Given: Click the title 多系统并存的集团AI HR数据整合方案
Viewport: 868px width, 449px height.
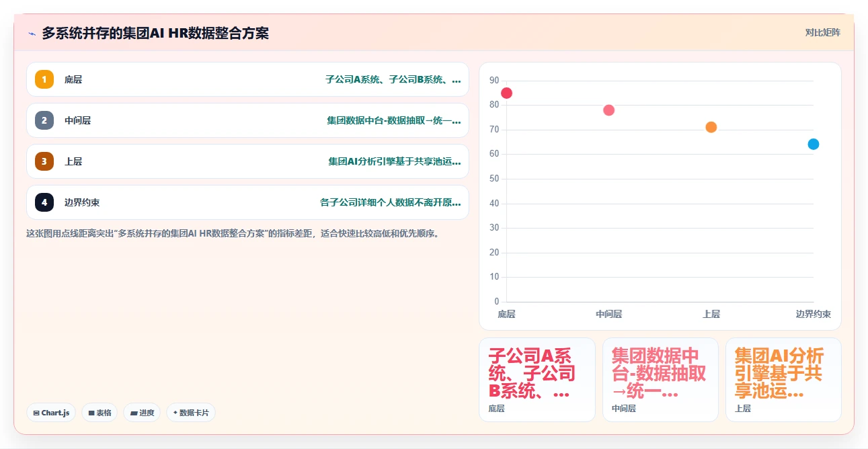Looking at the screenshot, I should tap(155, 33).
